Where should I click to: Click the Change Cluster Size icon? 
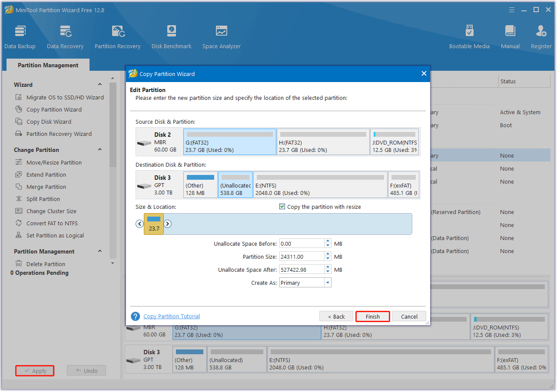[19, 211]
